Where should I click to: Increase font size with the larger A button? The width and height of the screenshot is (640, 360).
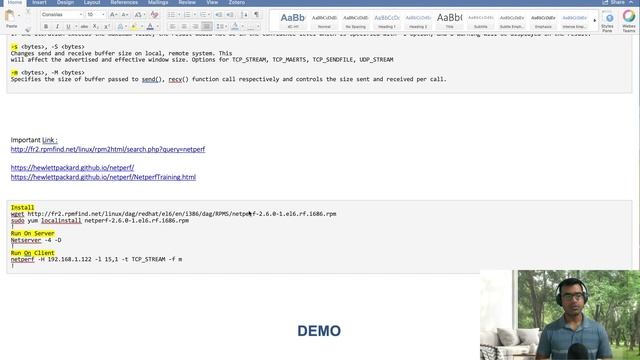[113, 15]
